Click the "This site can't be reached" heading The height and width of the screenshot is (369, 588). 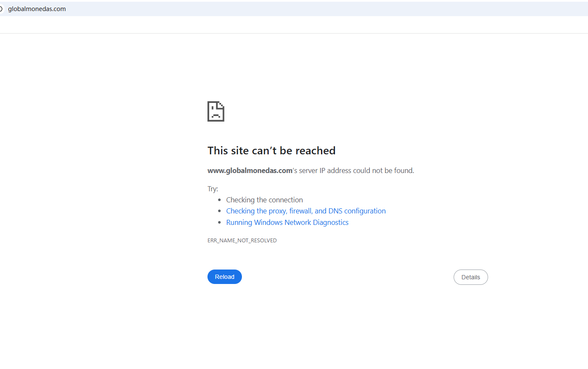click(271, 150)
